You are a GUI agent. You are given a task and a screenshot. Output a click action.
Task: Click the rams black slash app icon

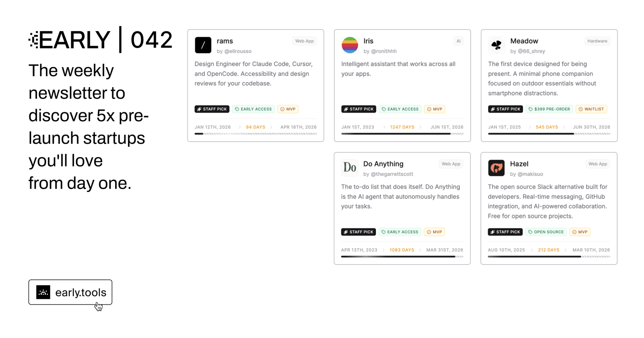(x=203, y=45)
